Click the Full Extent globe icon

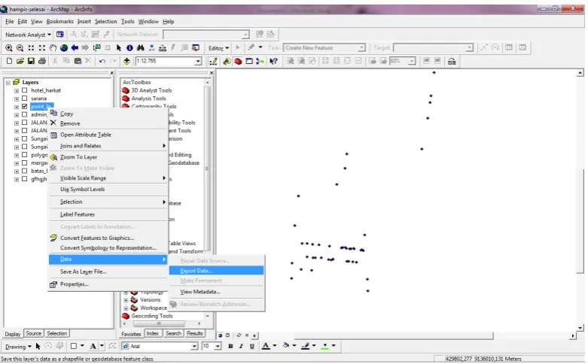click(64, 48)
